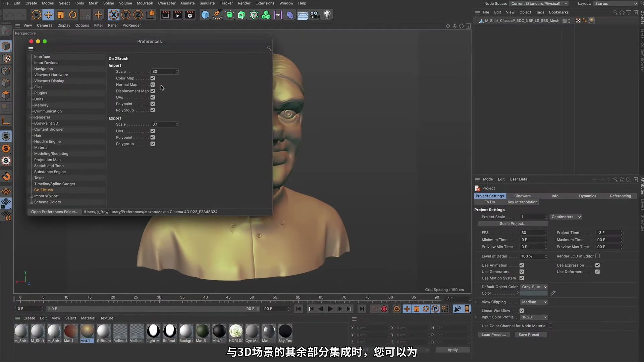Select the Move tool in the toolbar

(x=48, y=15)
